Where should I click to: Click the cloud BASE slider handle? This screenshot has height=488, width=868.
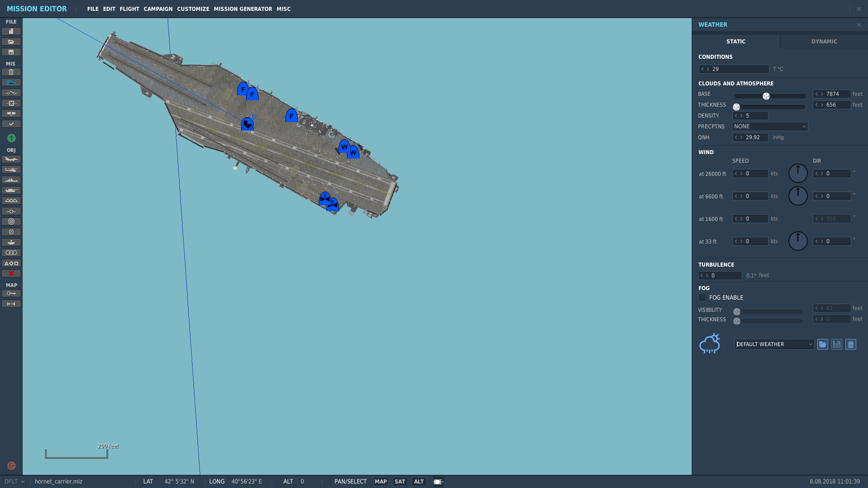pos(766,96)
